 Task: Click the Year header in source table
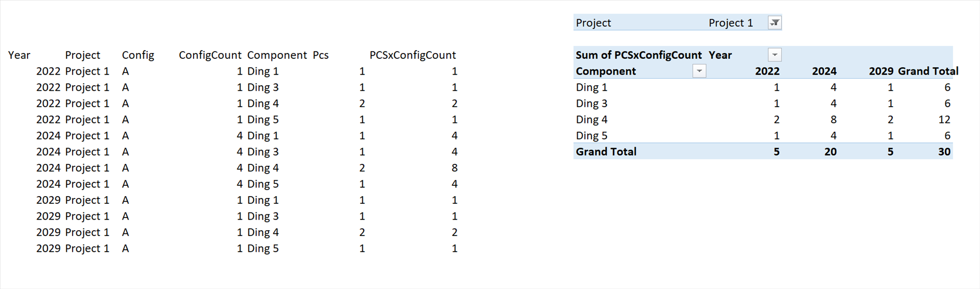point(19,55)
